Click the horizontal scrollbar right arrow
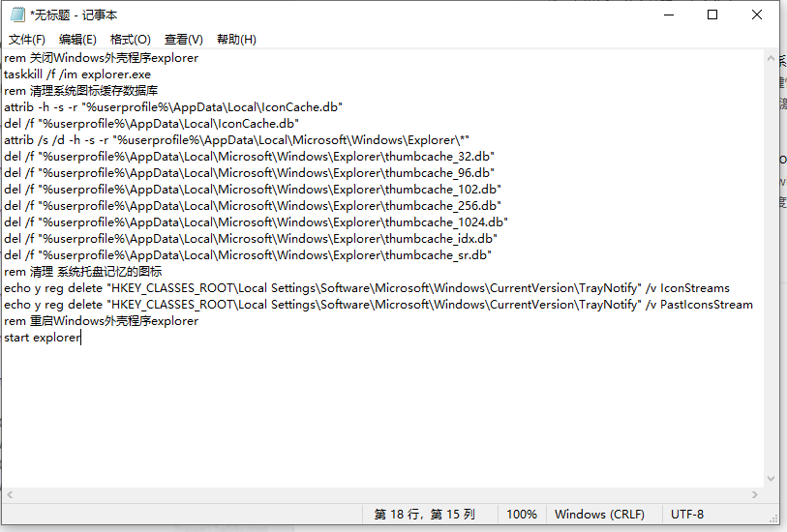The height and width of the screenshot is (532, 787). 754,495
